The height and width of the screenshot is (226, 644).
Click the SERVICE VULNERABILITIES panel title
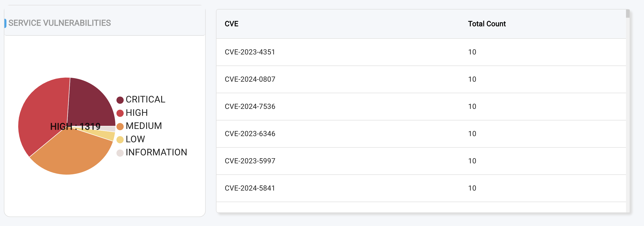(60, 23)
